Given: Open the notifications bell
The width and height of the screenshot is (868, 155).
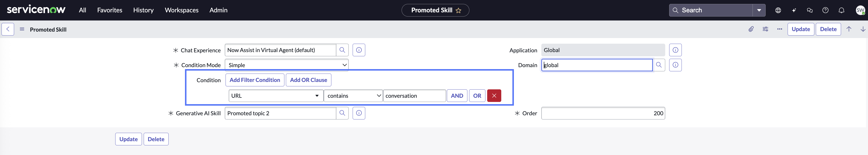Looking at the screenshot, I should point(841,10).
